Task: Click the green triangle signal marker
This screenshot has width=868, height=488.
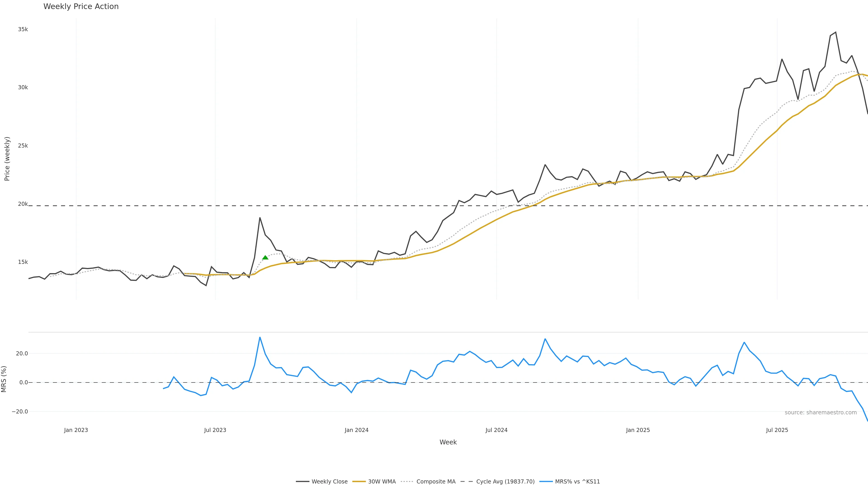Action: click(x=265, y=258)
